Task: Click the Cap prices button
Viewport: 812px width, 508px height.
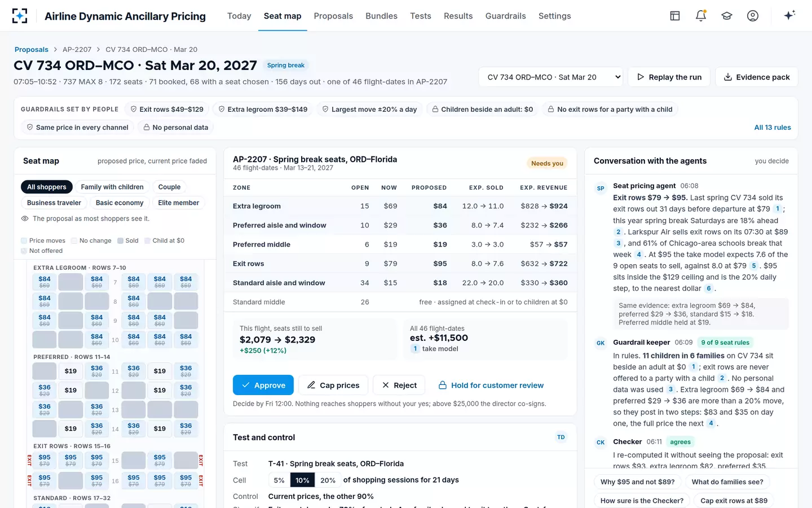Action: pos(333,385)
